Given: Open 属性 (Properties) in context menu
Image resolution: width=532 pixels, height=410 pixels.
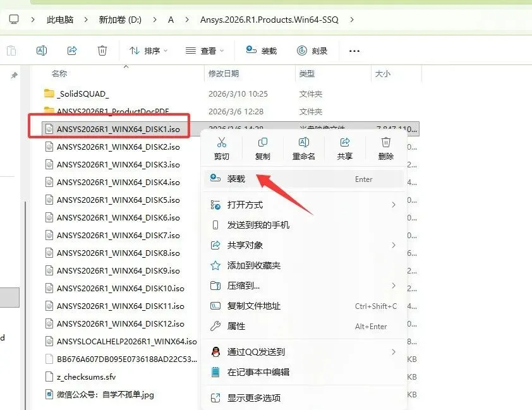Looking at the screenshot, I should pos(304,326).
